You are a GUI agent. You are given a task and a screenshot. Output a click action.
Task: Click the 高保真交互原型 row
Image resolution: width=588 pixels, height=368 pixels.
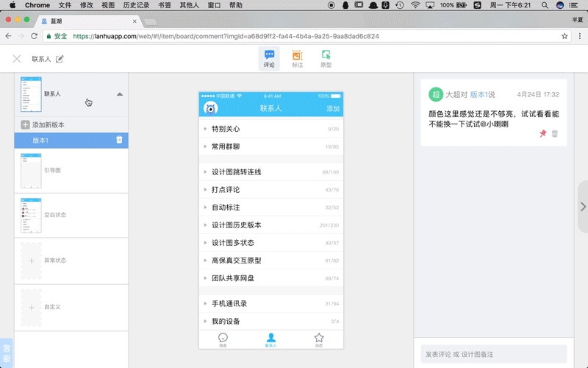pyautogui.click(x=270, y=261)
